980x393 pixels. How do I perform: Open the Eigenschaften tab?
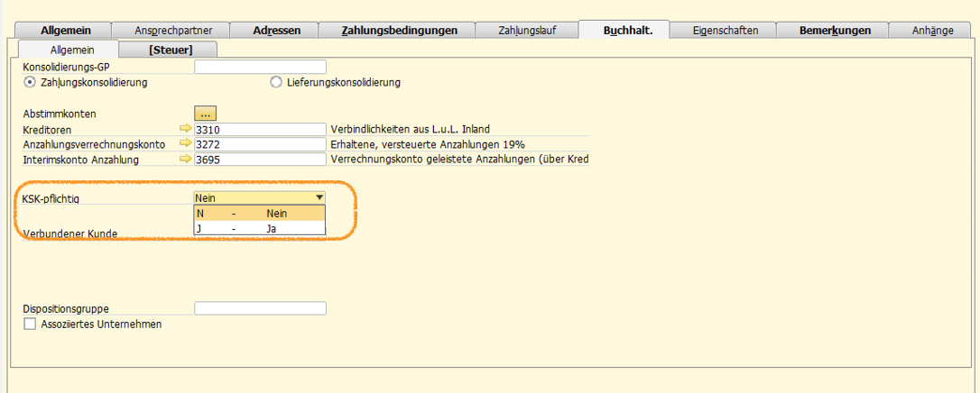[x=725, y=31]
